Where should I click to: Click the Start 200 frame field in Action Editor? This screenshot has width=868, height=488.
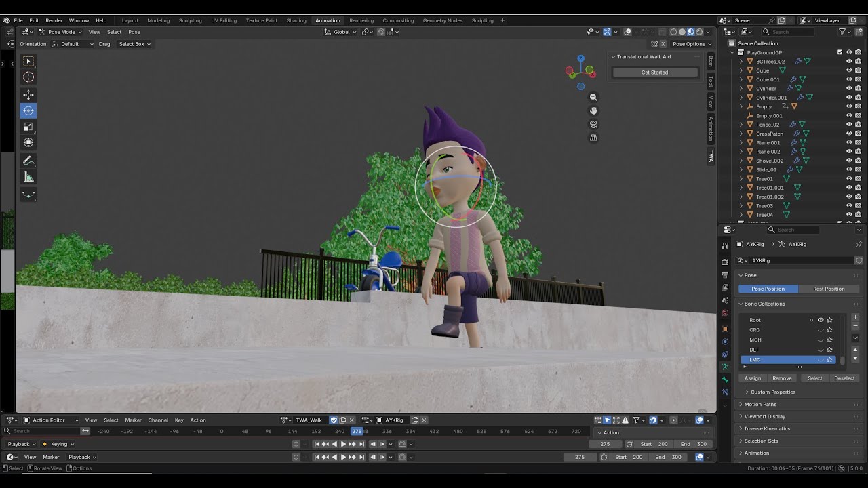pyautogui.click(x=653, y=444)
